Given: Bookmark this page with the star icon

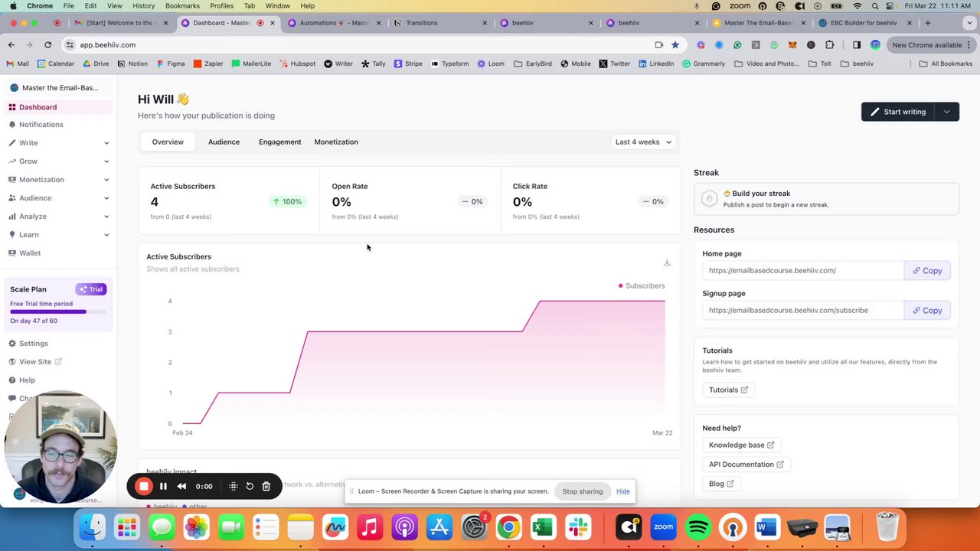Looking at the screenshot, I should tap(675, 44).
